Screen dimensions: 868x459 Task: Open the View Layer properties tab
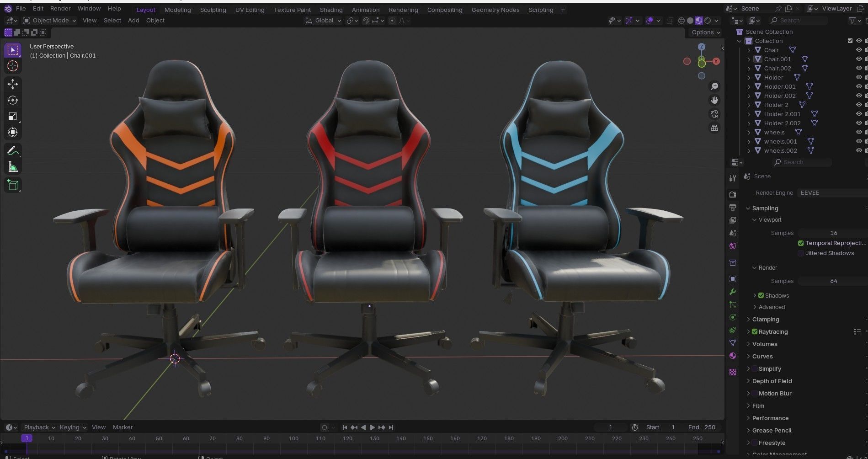click(x=733, y=220)
